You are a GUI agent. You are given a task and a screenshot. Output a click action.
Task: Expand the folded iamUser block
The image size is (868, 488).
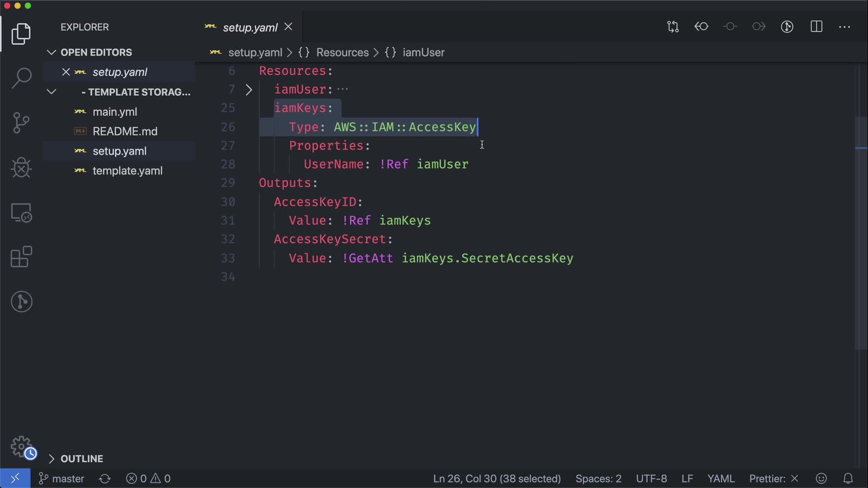[x=249, y=89]
